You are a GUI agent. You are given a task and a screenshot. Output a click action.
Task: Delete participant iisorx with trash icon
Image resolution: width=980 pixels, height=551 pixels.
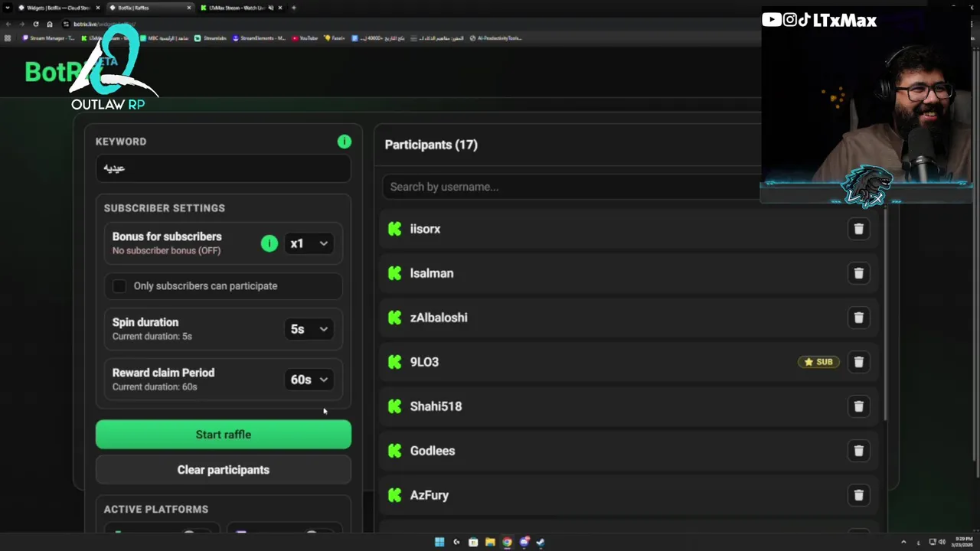pos(858,229)
